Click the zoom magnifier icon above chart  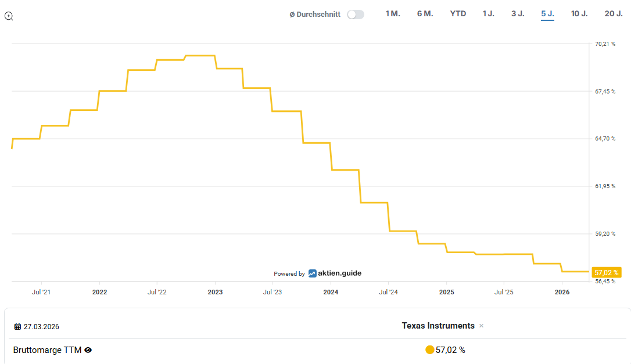pos(9,16)
